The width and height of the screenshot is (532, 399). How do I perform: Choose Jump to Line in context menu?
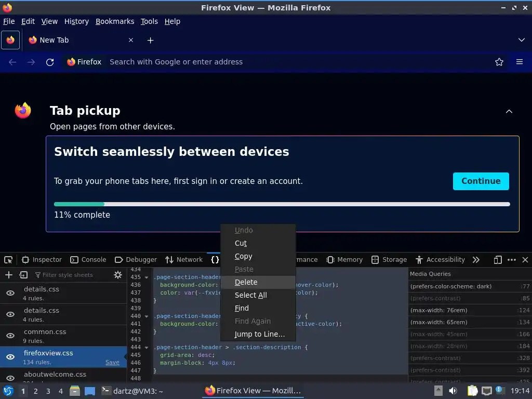258,334
